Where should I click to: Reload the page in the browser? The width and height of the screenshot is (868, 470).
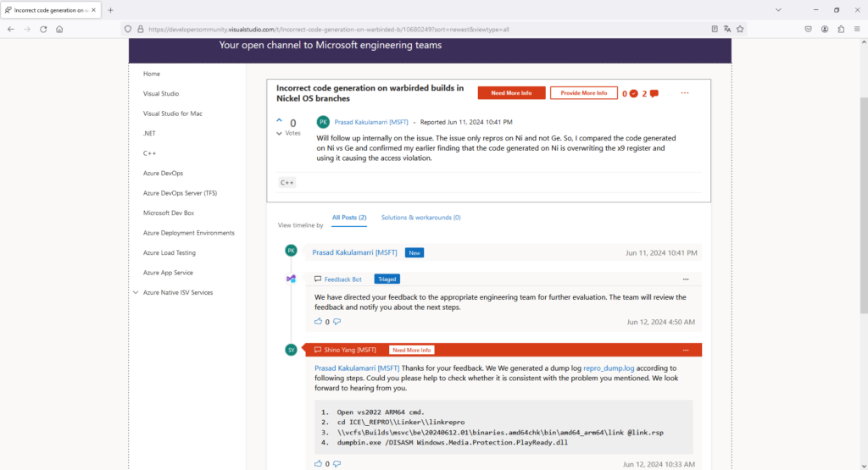pyautogui.click(x=43, y=29)
